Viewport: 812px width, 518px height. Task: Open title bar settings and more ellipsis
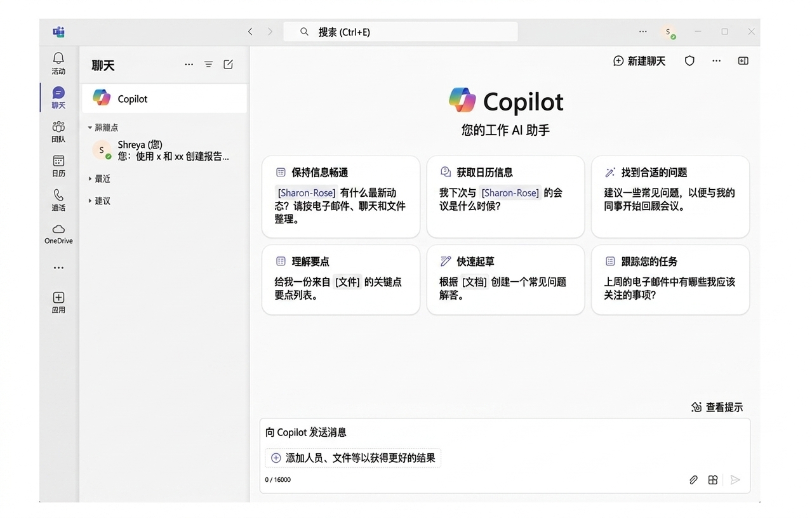coord(643,32)
